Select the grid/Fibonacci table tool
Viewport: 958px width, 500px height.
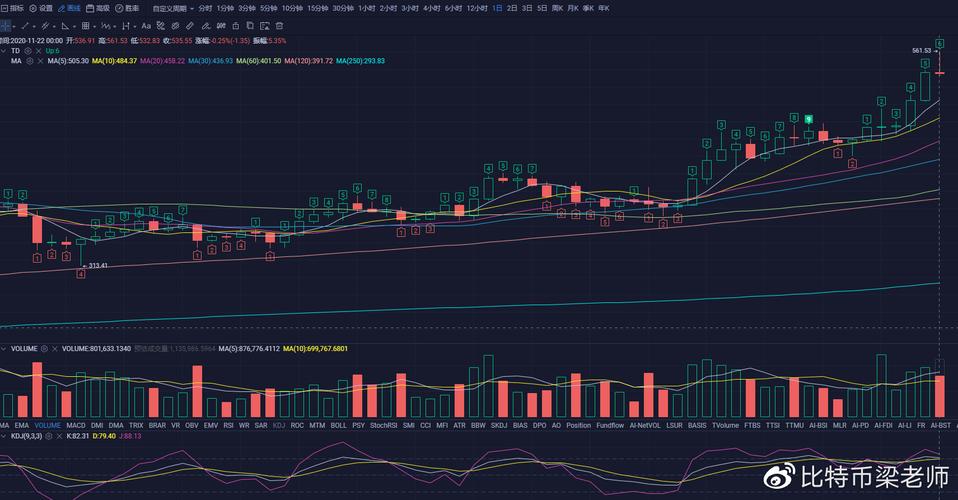tap(85, 26)
